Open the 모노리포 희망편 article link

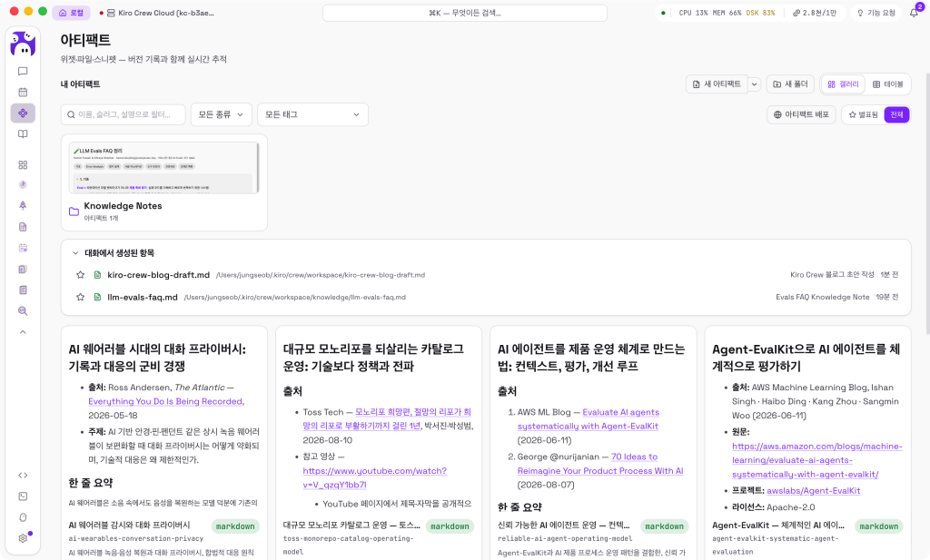(x=388, y=418)
